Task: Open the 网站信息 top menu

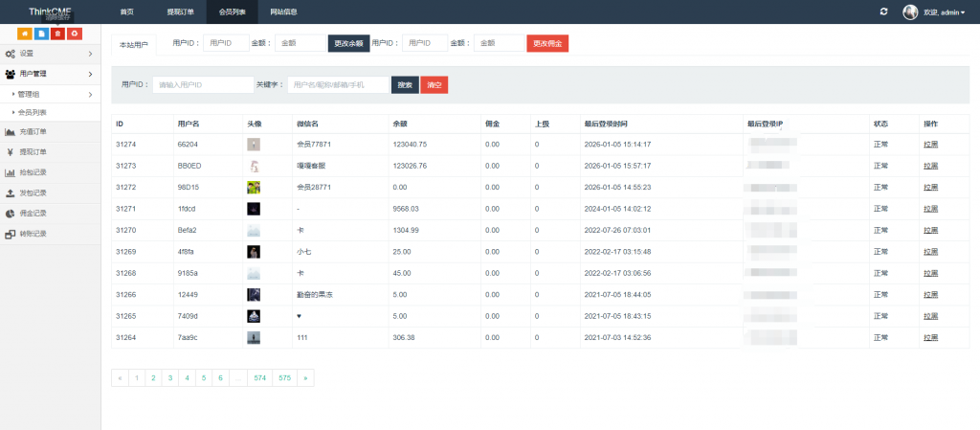Action: pyautogui.click(x=283, y=12)
